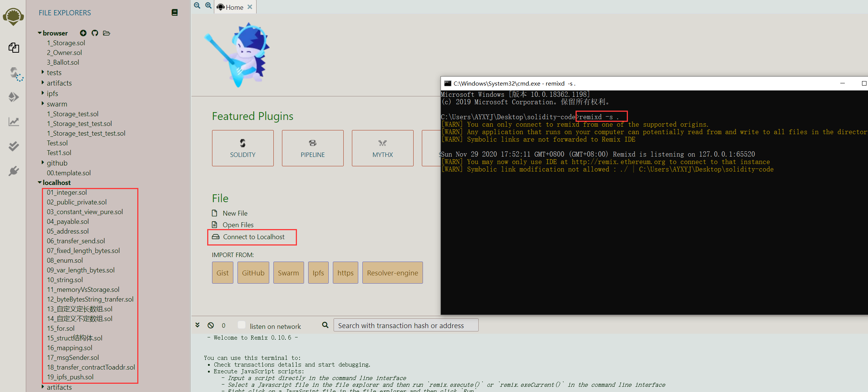The width and height of the screenshot is (868, 392).
Task: Open the Plugin Manager plug icon
Action: point(14,171)
